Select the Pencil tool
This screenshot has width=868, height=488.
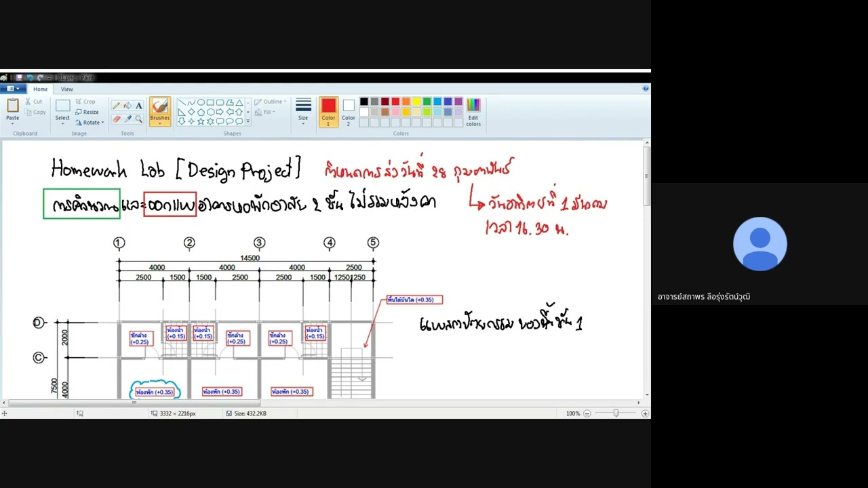coord(116,106)
